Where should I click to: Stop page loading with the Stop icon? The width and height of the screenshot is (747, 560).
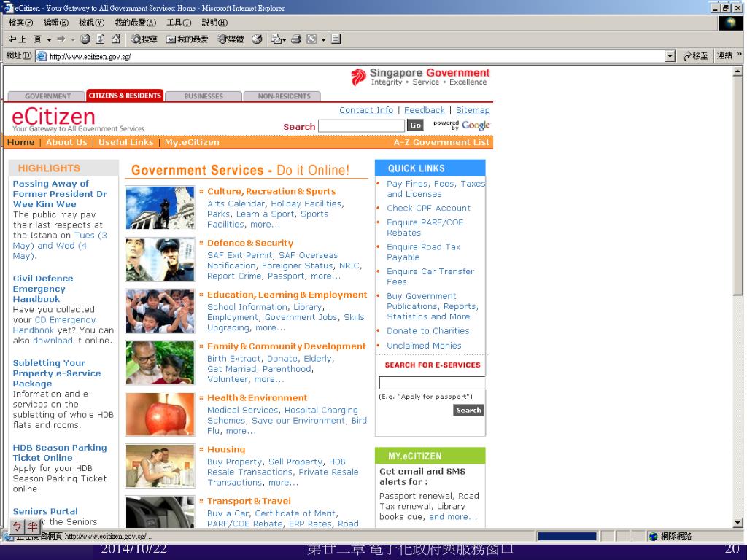(85, 39)
